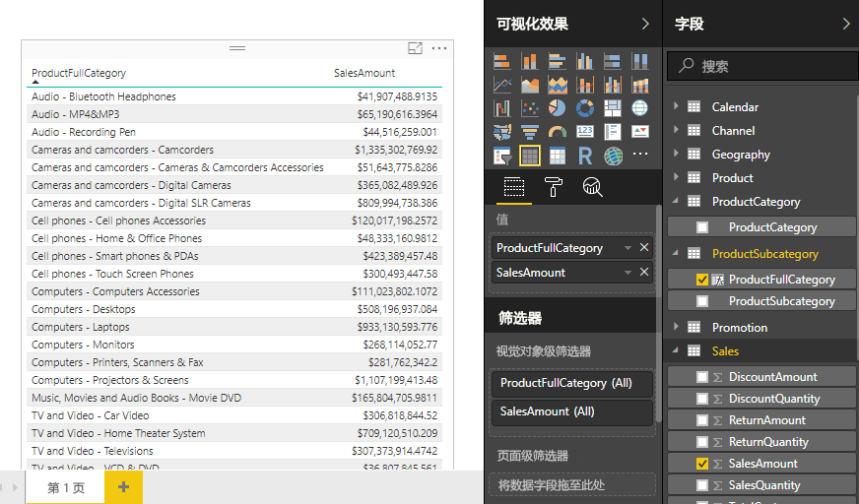
Task: Remove SalesAmount from values with X
Action: tap(644, 273)
